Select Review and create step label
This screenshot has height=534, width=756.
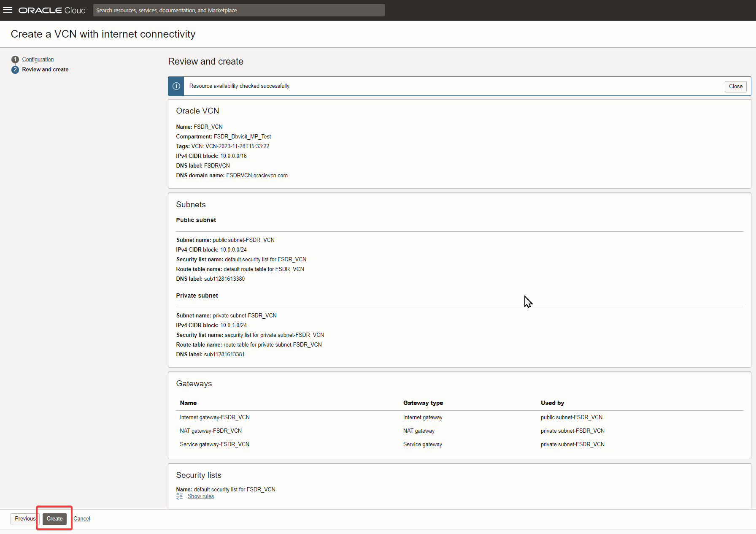(x=45, y=70)
